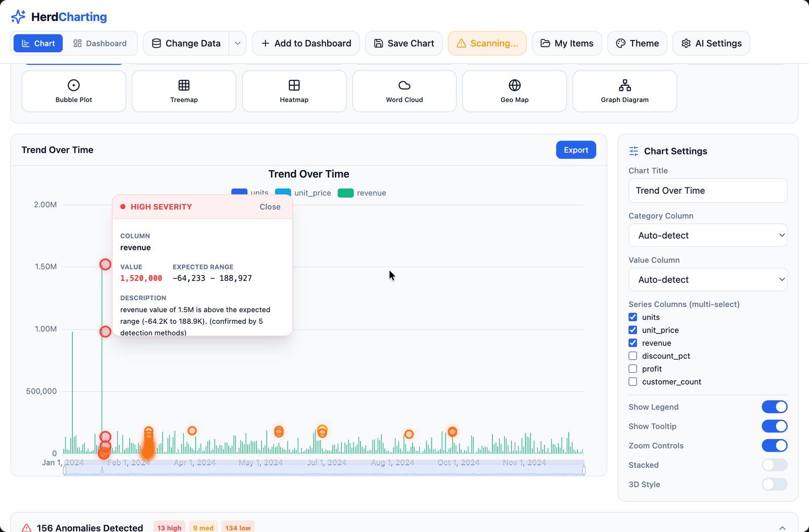Open the Category Column dropdown
809x532 pixels.
(708, 235)
